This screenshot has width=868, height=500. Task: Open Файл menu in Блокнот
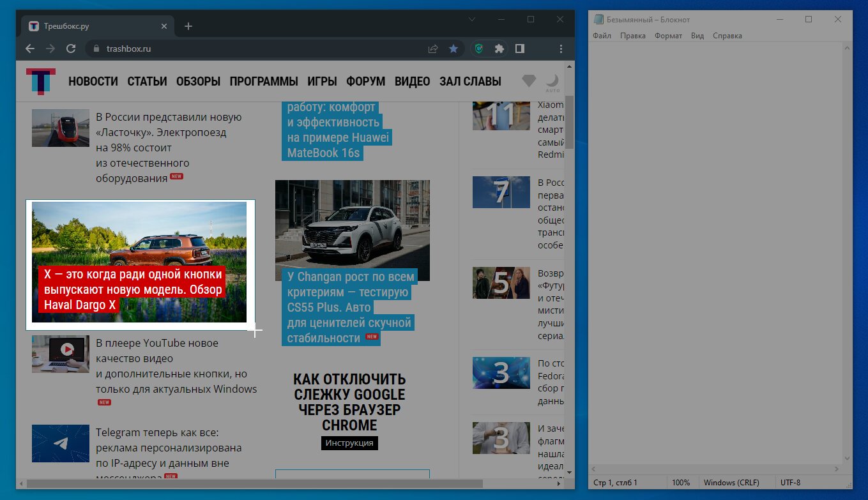point(602,36)
